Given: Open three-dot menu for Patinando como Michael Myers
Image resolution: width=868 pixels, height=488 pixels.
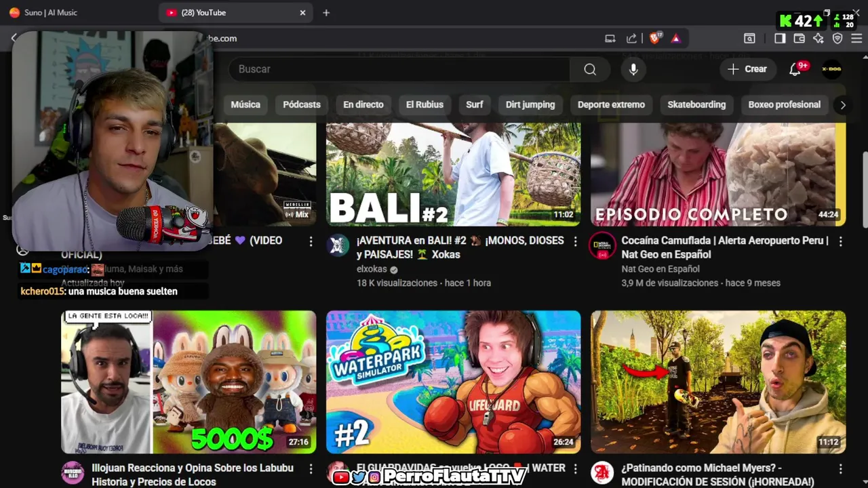Looking at the screenshot, I should 840,469.
